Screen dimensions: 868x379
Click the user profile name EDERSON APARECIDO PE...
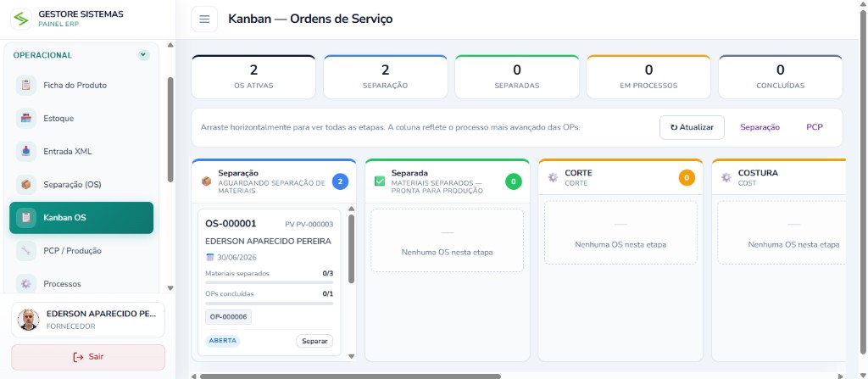coord(102,314)
